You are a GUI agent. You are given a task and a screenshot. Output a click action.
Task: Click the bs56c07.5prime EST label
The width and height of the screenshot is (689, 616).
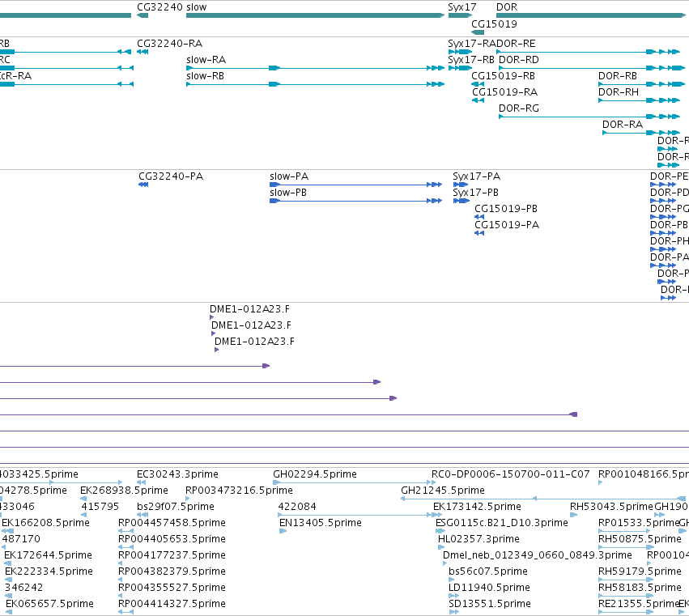[x=487, y=571]
